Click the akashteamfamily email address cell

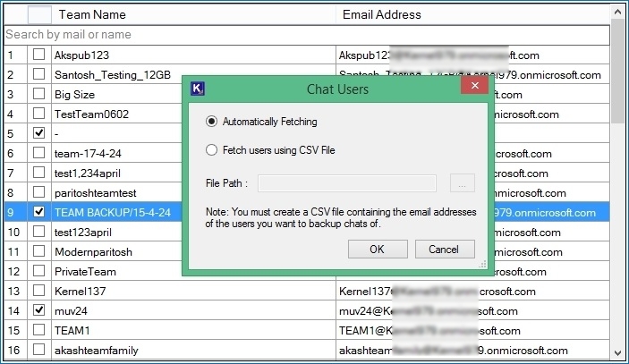point(473,350)
